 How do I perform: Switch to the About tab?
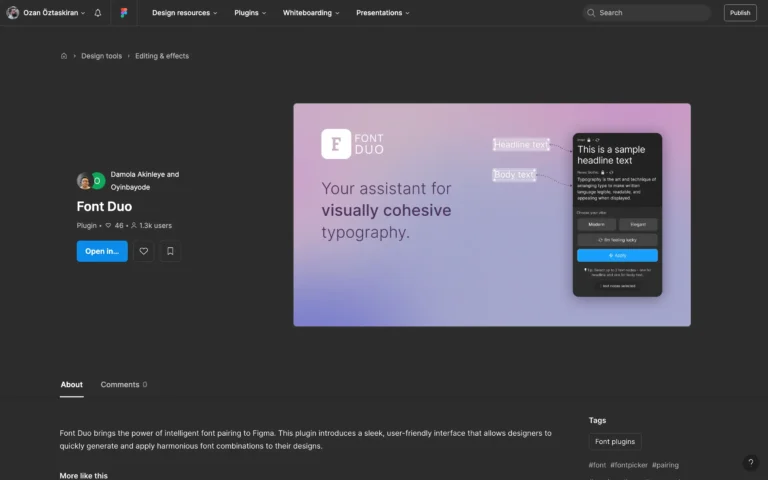pyautogui.click(x=72, y=385)
